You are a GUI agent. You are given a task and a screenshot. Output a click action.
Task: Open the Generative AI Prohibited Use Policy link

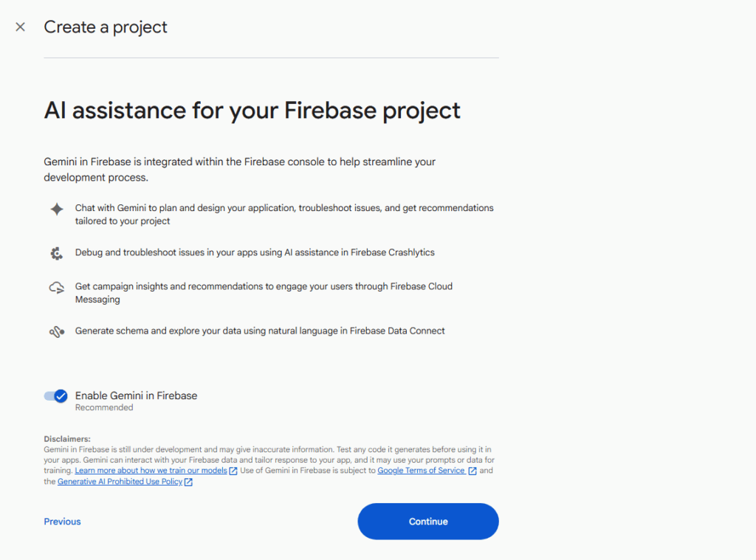[120, 482]
